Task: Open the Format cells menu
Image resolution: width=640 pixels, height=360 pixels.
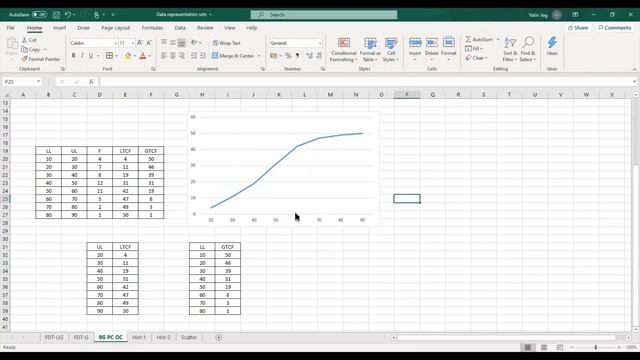Action: pyautogui.click(x=449, y=49)
